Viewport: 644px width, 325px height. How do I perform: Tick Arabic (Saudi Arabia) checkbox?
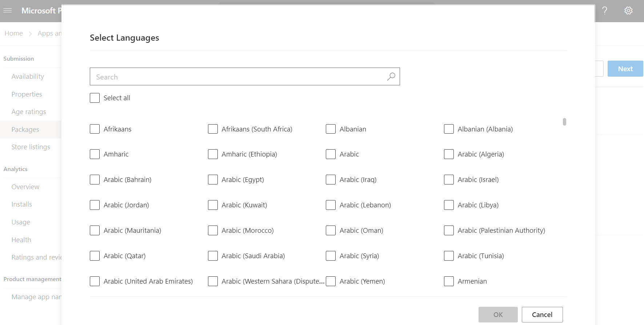coord(213,256)
